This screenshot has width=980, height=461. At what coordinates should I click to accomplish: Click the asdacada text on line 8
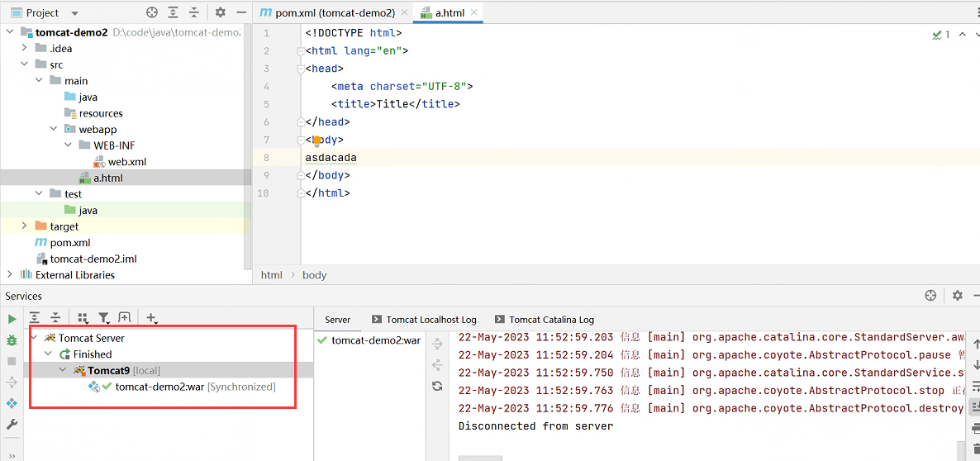pos(331,158)
